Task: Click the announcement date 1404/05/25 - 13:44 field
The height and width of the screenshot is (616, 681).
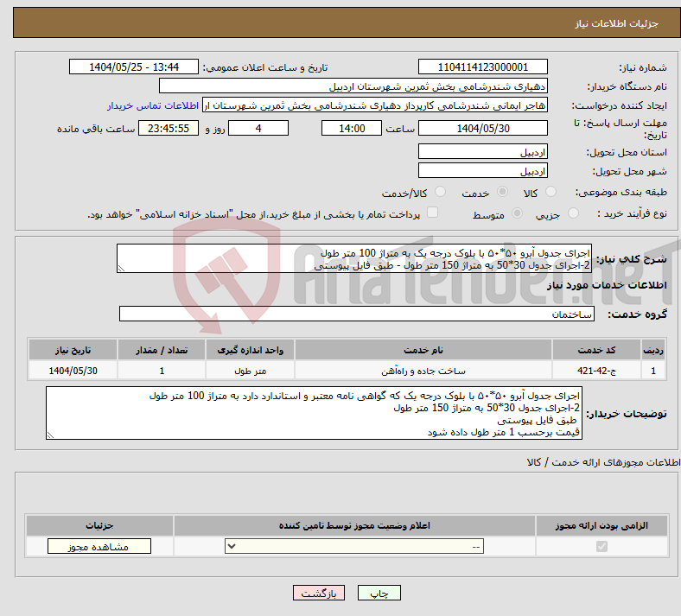Action: coord(134,67)
